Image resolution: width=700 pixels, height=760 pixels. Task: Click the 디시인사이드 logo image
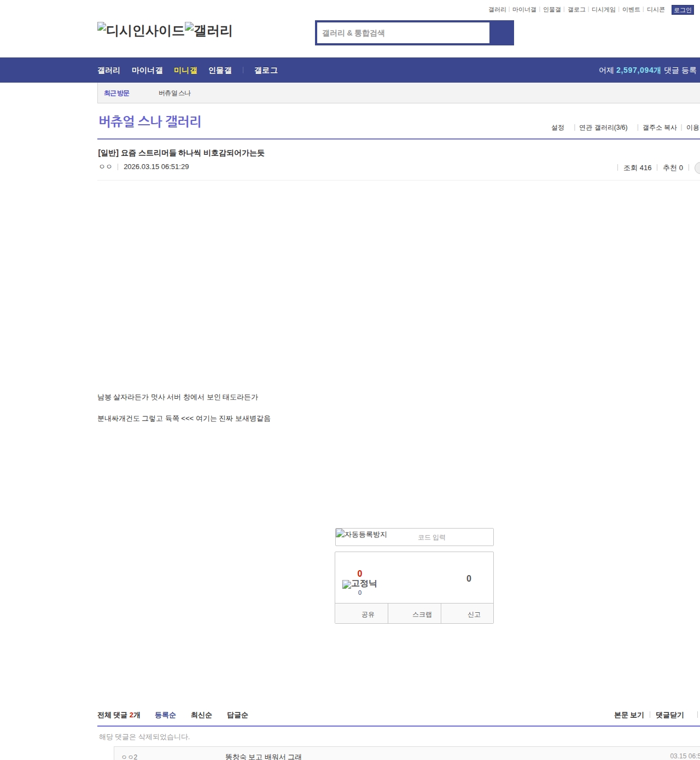point(141,31)
